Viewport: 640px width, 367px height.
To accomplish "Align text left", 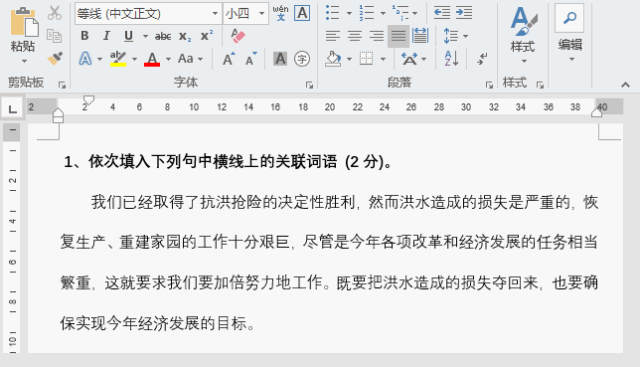I will [333, 36].
